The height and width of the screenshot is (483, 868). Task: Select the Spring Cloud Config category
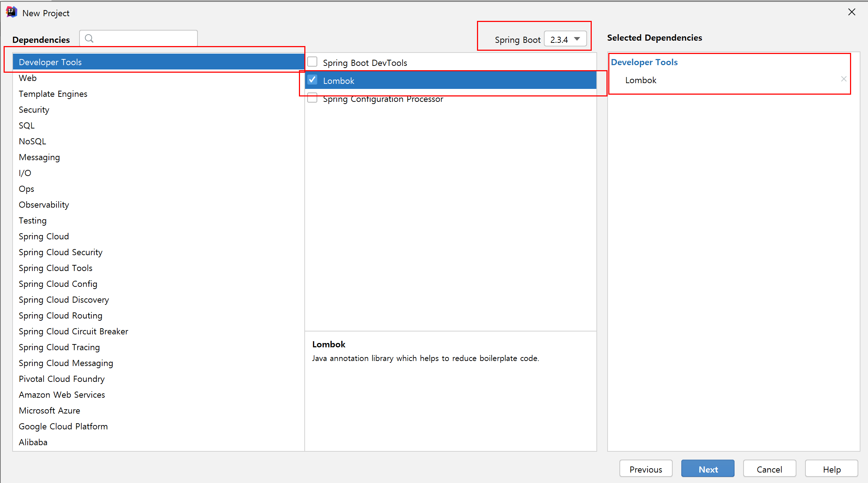159,284
